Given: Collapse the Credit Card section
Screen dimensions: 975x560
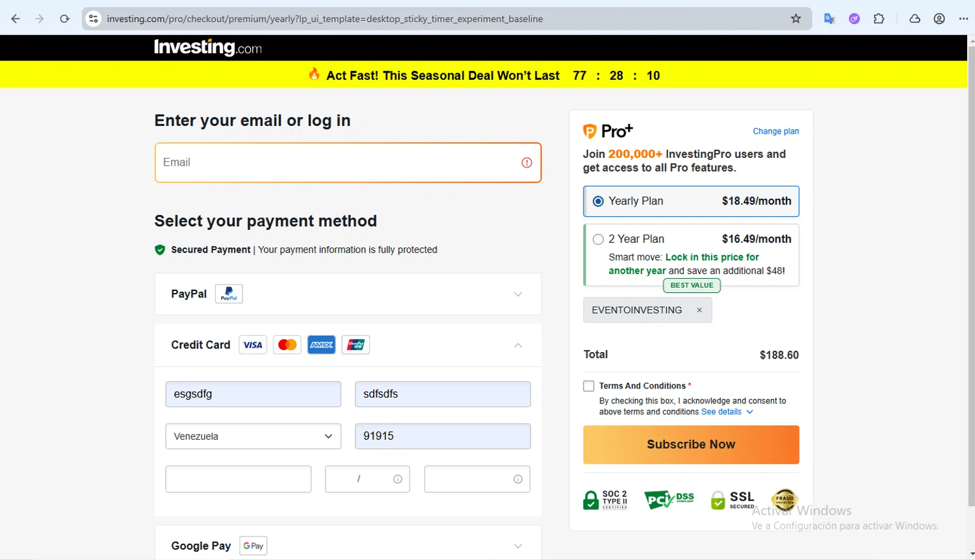Looking at the screenshot, I should coord(518,345).
